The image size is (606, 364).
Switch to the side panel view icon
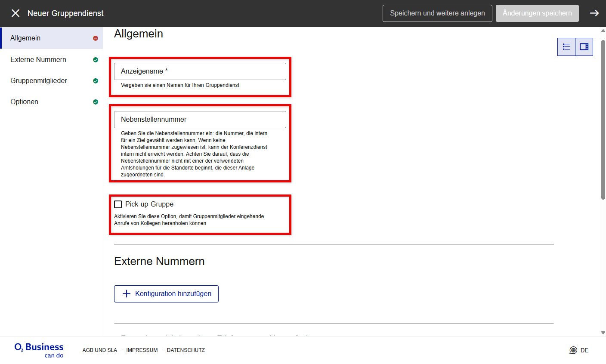[584, 47]
